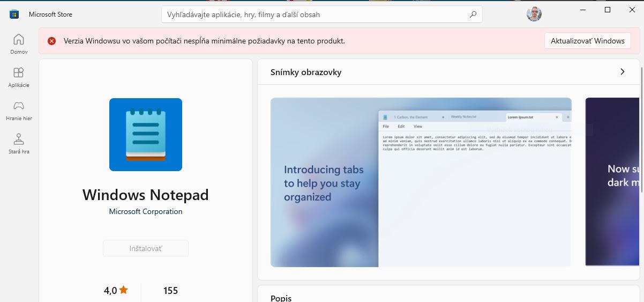The width and height of the screenshot is (644, 302).
Task: Click the Microsoft Store logo icon
Action: tap(14, 14)
